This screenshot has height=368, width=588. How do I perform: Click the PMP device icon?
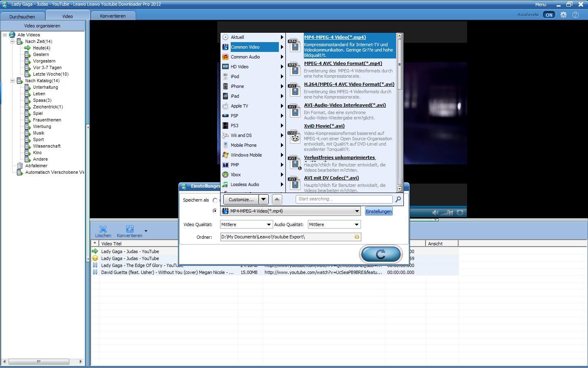tap(225, 165)
